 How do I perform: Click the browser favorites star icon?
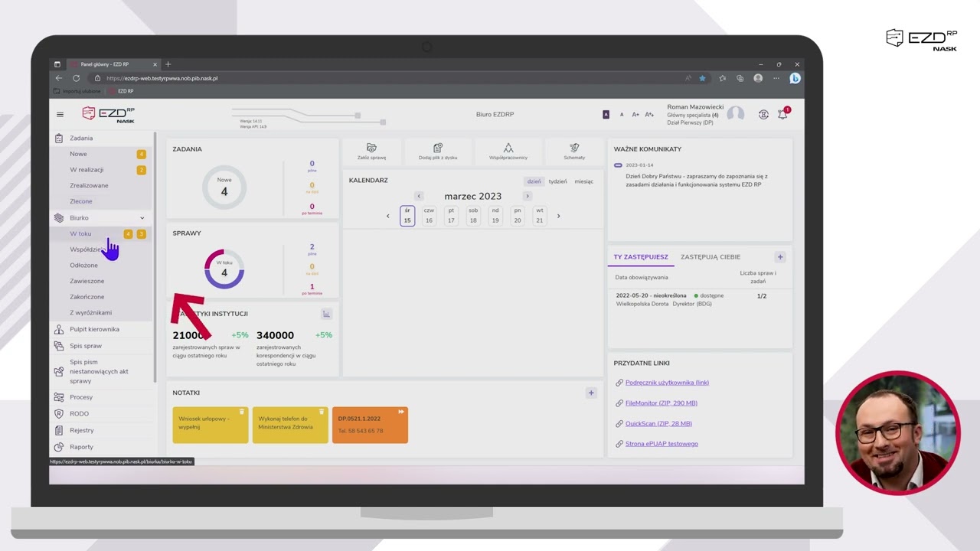[x=702, y=78]
